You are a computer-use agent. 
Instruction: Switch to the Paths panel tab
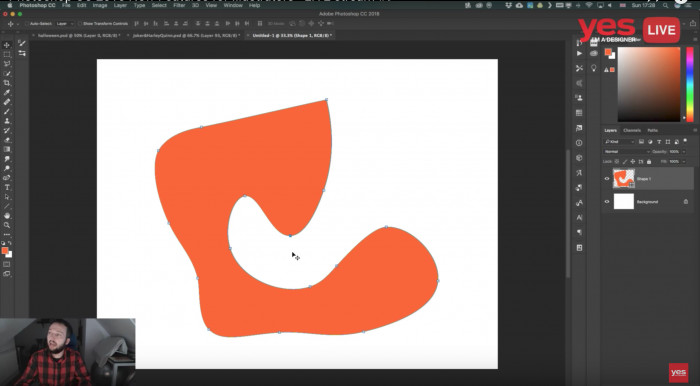pos(652,130)
